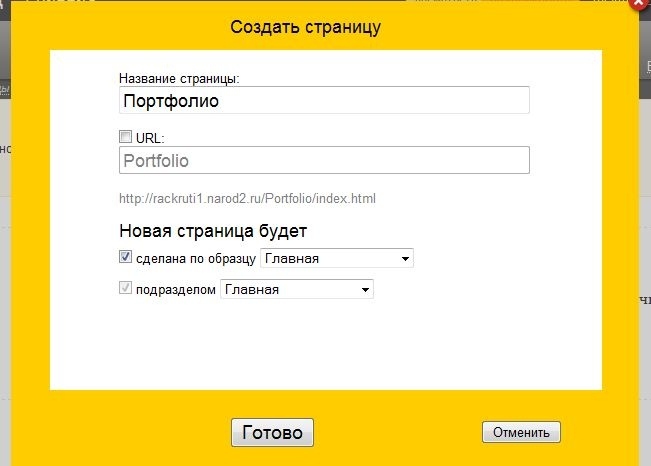The height and width of the screenshot is (466, 651).
Task: Click the Название страницы field with Портфолио
Action: tap(324, 100)
